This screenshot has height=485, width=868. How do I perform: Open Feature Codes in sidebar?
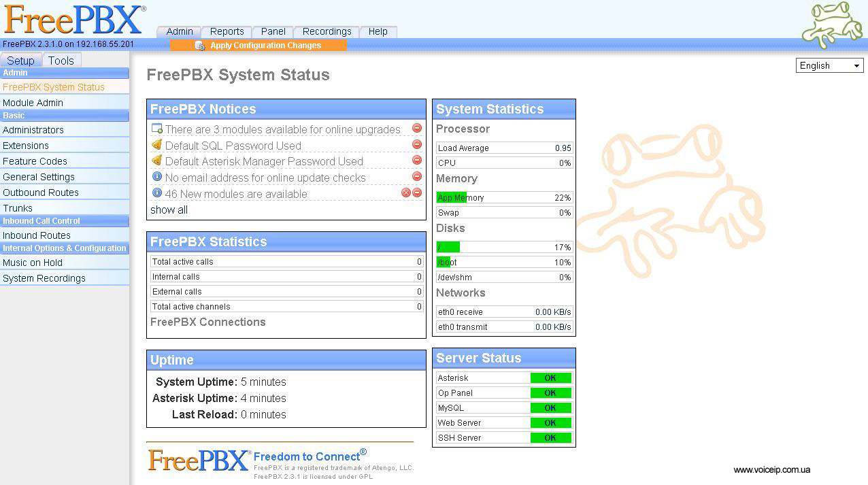click(65, 161)
